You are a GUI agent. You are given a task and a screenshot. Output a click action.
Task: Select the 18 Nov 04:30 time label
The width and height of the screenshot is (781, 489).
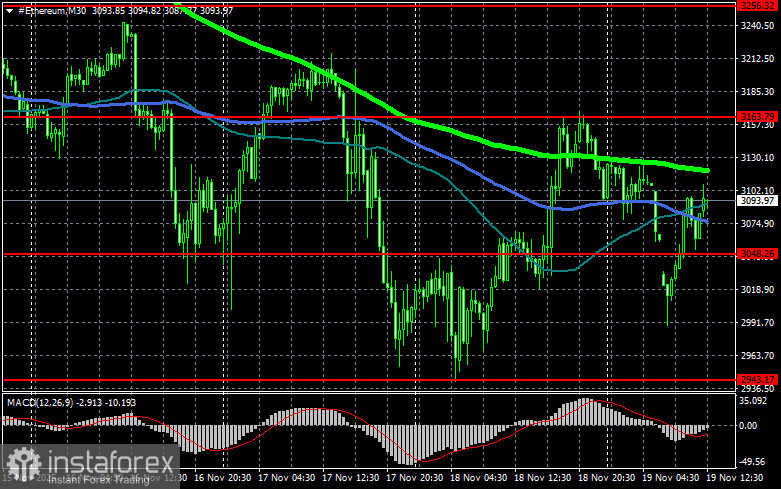pyautogui.click(x=479, y=478)
